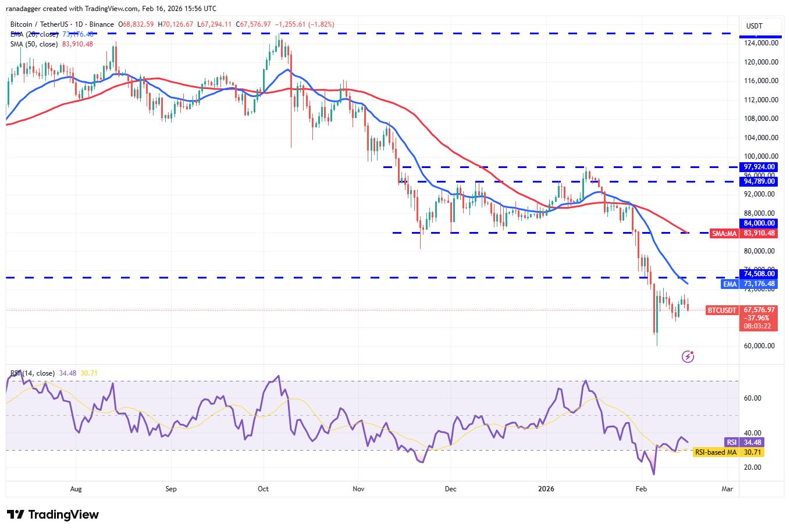This screenshot has height=532, width=790.
Task: Click the Feb label on time axis
Action: pos(640,489)
